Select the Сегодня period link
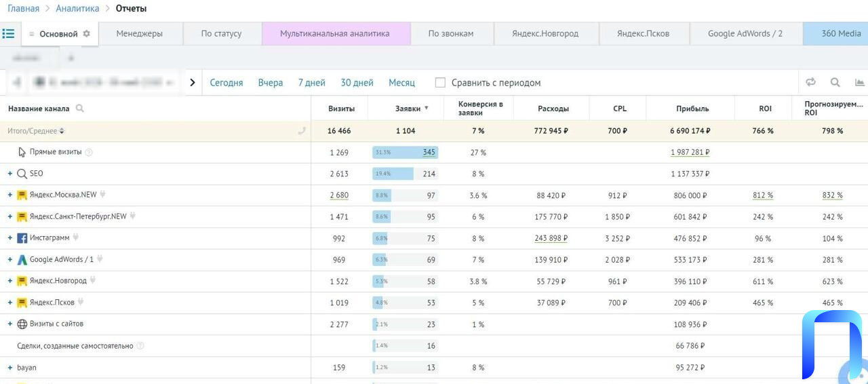 coord(226,83)
